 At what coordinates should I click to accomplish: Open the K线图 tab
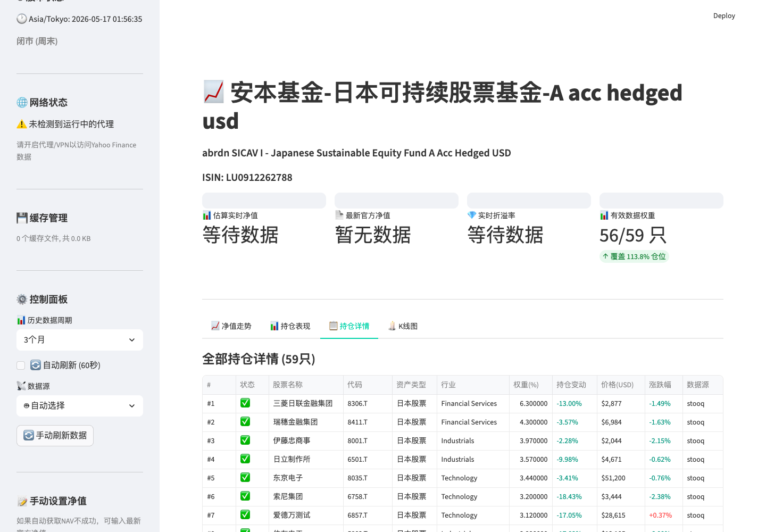[403, 326]
